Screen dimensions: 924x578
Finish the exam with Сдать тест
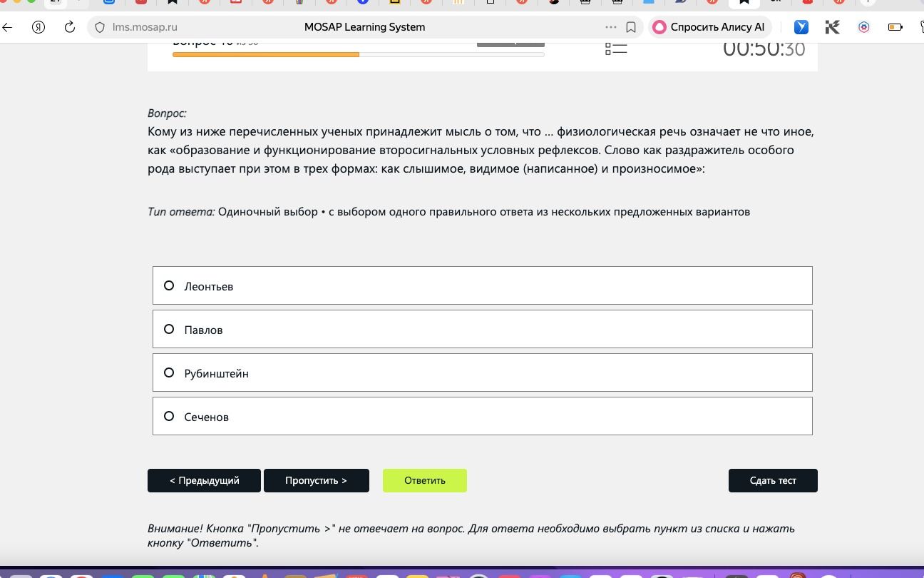(773, 480)
